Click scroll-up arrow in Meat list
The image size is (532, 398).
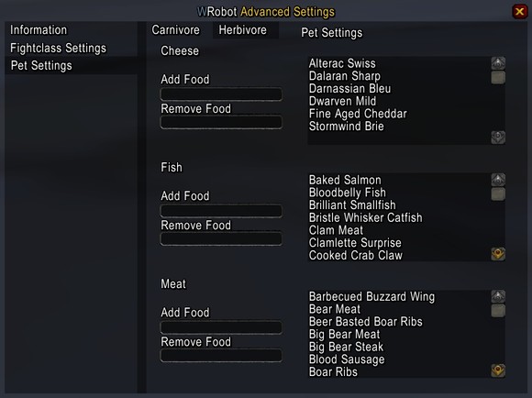coord(498,296)
